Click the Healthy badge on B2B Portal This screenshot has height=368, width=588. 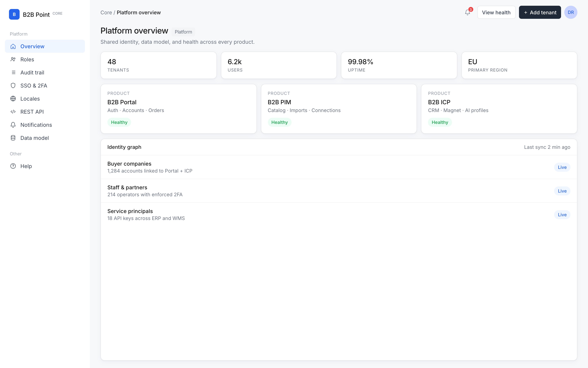(x=119, y=122)
